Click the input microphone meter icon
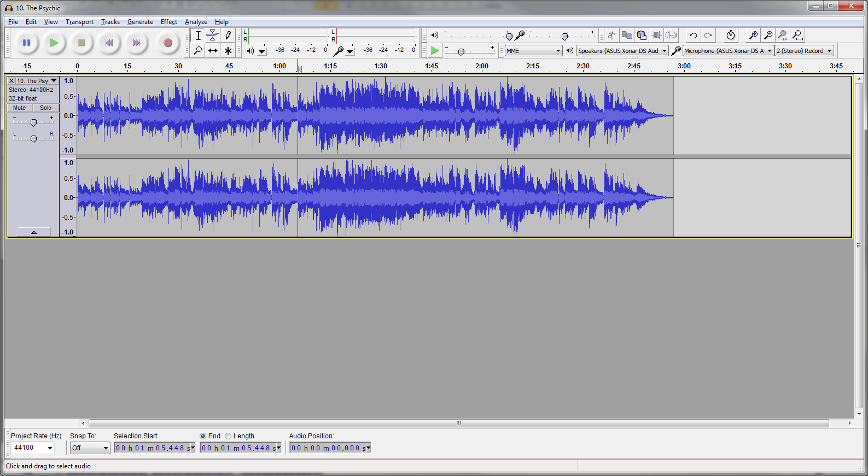 tap(339, 51)
